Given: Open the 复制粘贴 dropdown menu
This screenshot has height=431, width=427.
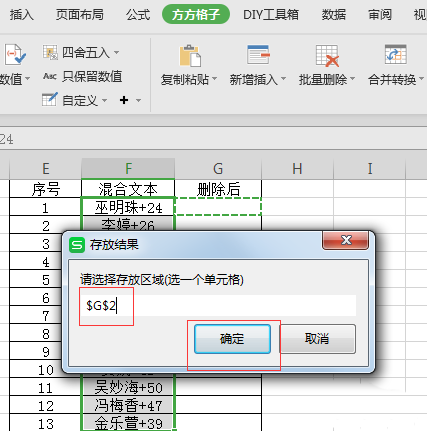Looking at the screenshot, I should click(x=214, y=79).
